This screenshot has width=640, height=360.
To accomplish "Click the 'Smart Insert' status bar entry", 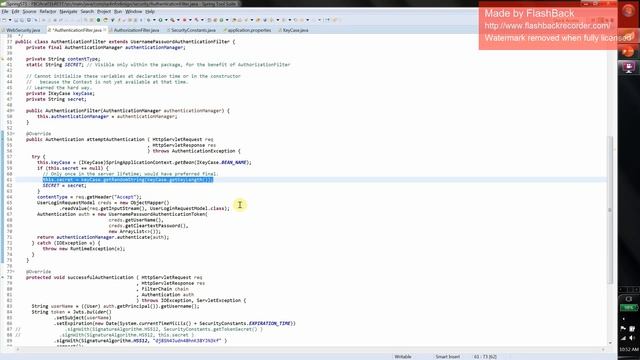I will [x=447, y=357].
